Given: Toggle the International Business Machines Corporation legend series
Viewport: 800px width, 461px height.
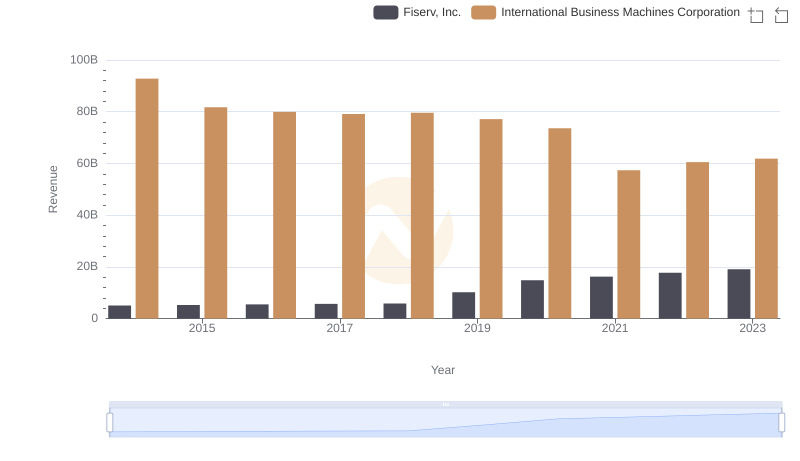Looking at the screenshot, I should click(x=606, y=12).
